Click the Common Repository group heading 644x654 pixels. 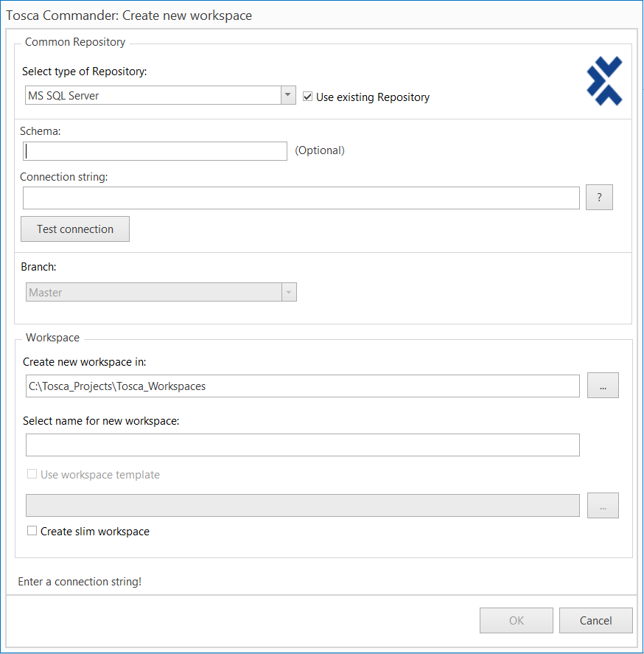point(75,42)
